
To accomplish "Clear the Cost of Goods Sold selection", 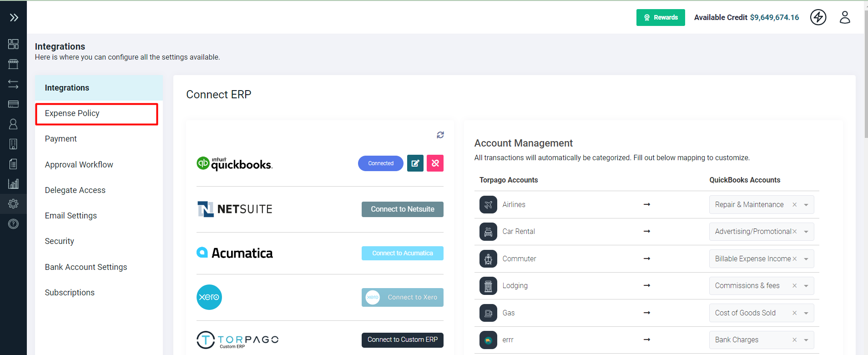I will (x=794, y=313).
